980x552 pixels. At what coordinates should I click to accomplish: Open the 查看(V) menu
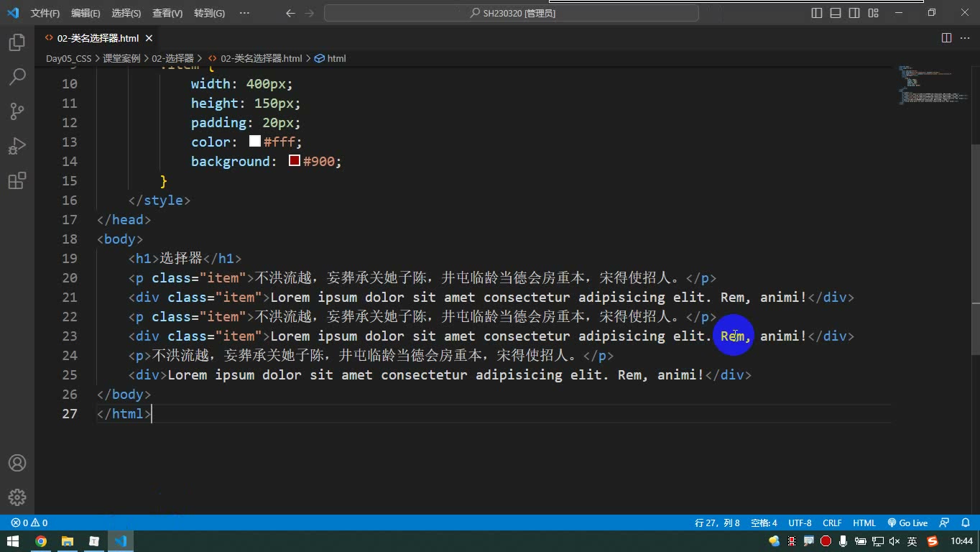[x=167, y=13]
